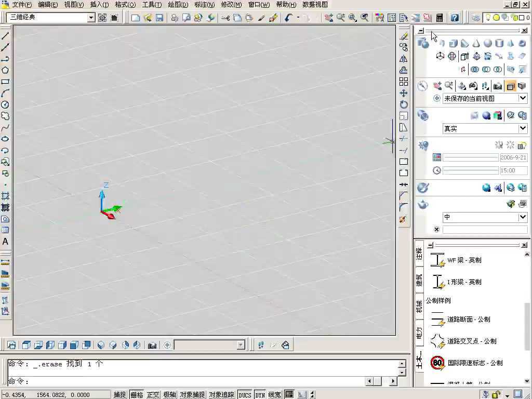
Task: Expand the render panel teapot icon
Action: coord(423,205)
